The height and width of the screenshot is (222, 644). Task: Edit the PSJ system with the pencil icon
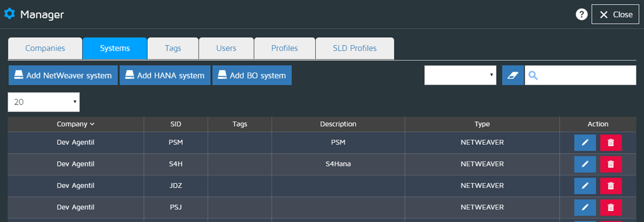tap(585, 208)
